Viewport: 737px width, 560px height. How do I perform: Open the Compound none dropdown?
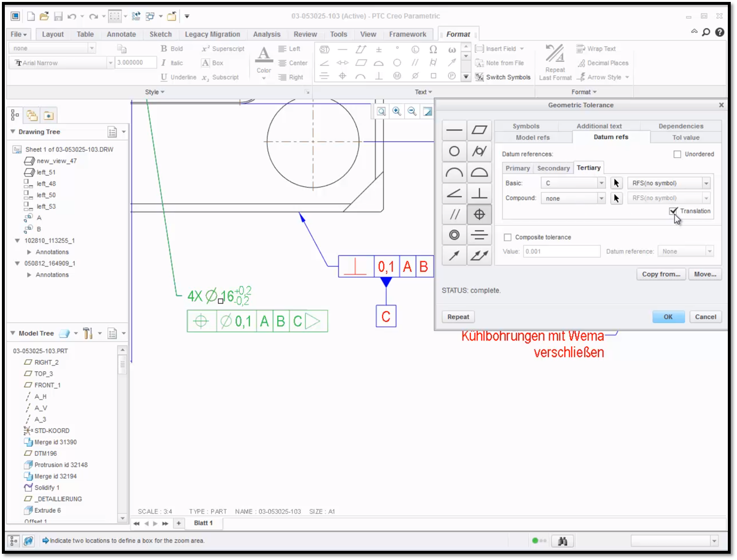point(602,198)
